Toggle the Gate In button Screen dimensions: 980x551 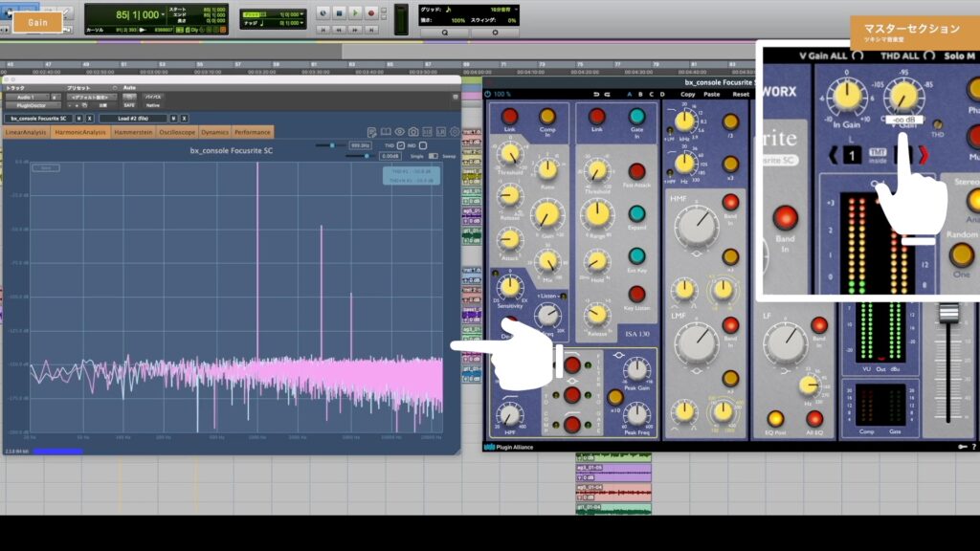pos(636,116)
